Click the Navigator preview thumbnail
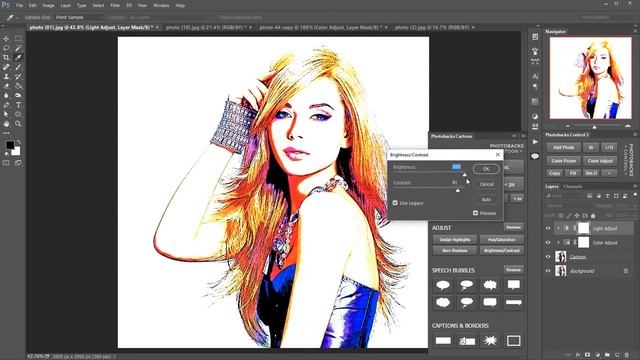This screenshot has width=640, height=360. tap(591, 78)
